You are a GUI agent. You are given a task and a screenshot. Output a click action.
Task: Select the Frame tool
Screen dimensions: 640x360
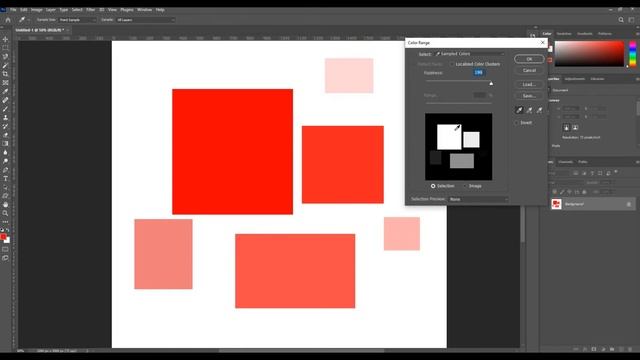pyautogui.click(x=5, y=82)
